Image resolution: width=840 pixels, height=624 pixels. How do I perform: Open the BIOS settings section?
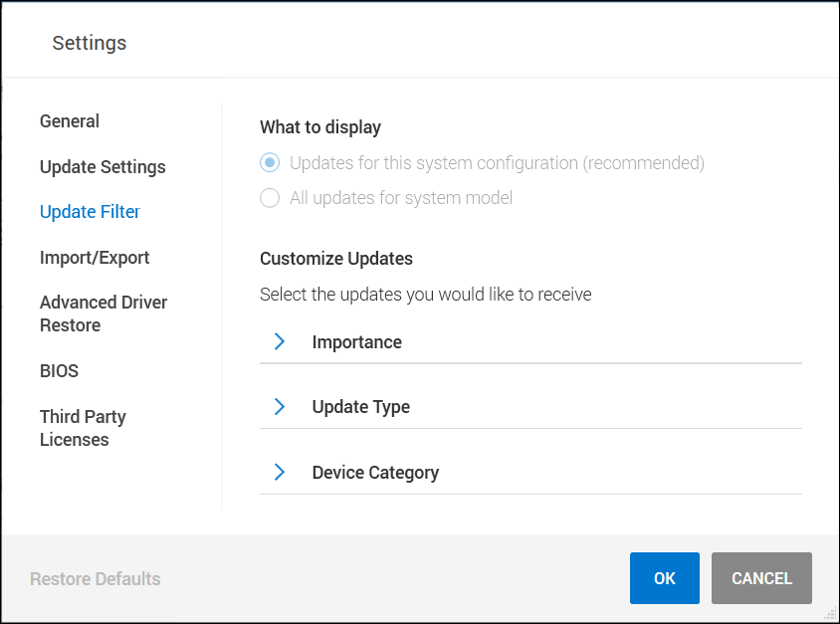pyautogui.click(x=59, y=370)
